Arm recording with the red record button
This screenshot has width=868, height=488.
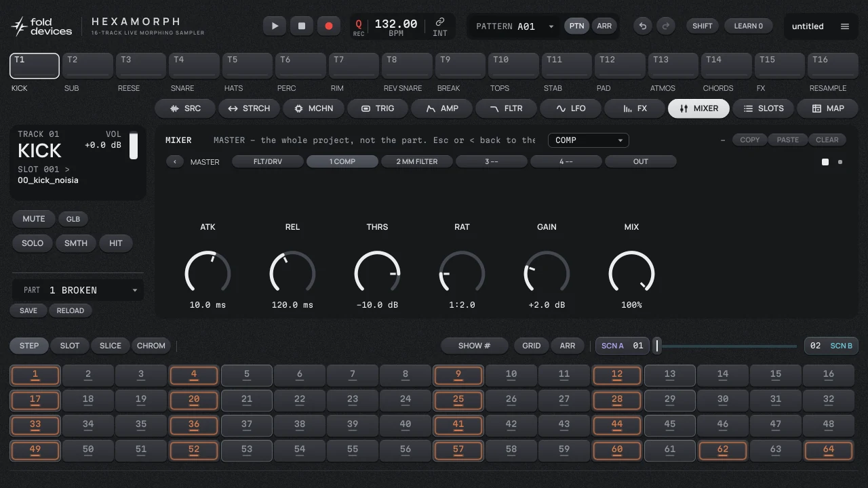pyautogui.click(x=329, y=26)
